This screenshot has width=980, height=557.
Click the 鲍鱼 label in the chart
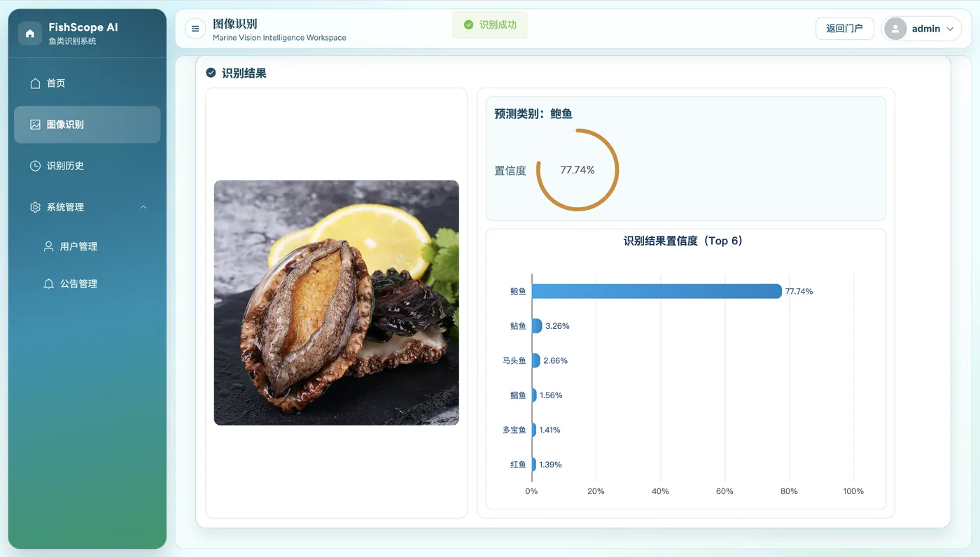517,291
